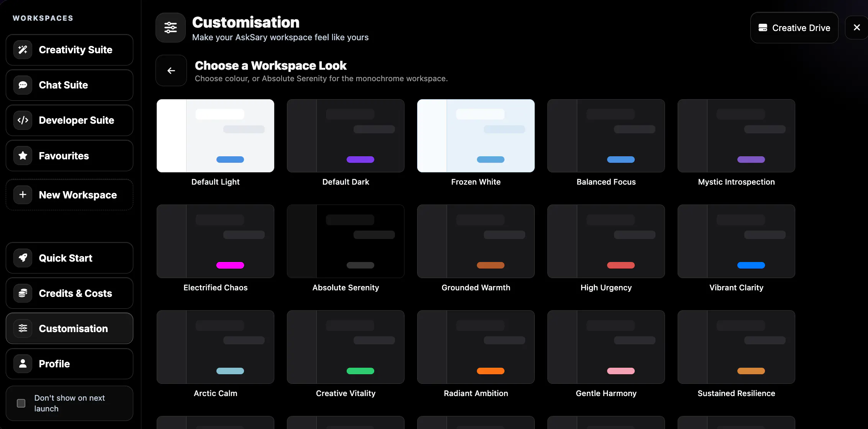Choose the Mystic Introspection theme preview
Viewport: 868px width, 429px height.
(736, 136)
